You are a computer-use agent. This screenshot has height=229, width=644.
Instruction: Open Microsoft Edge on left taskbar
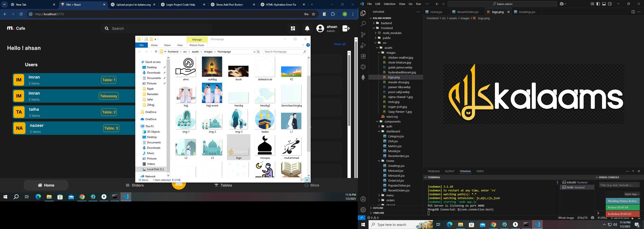[x=38, y=197]
